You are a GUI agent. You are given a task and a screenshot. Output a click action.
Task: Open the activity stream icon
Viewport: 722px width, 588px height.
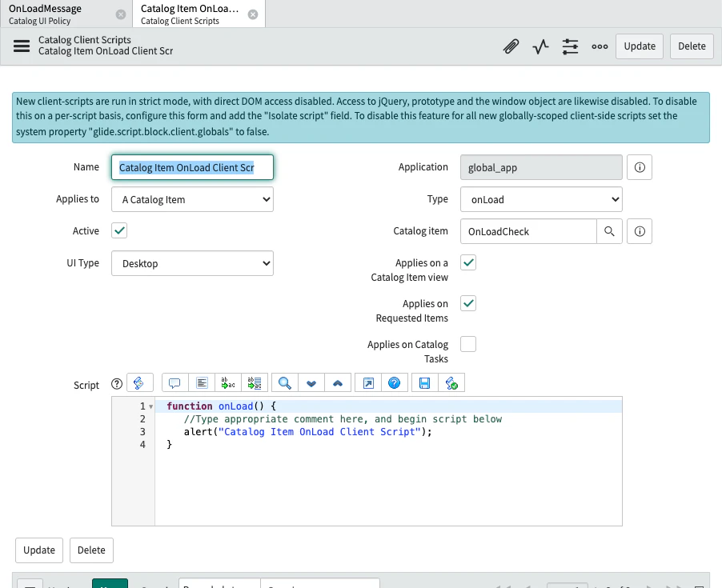click(540, 46)
